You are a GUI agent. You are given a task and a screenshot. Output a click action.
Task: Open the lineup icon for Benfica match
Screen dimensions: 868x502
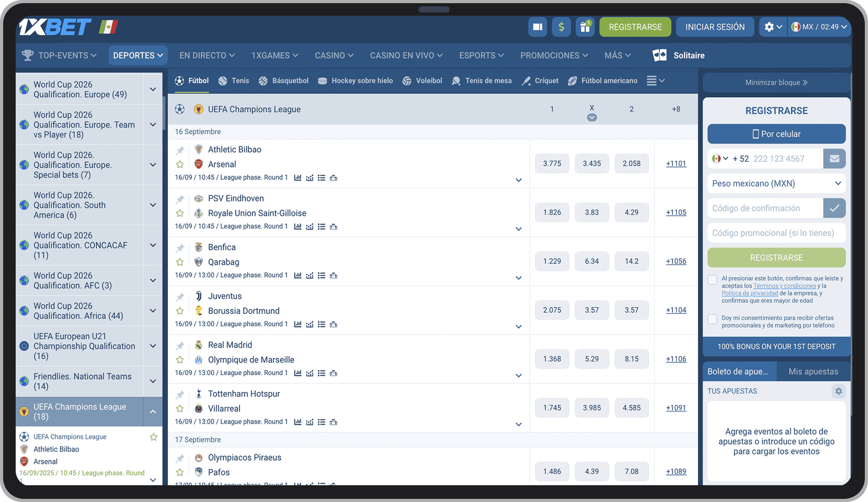(334, 276)
